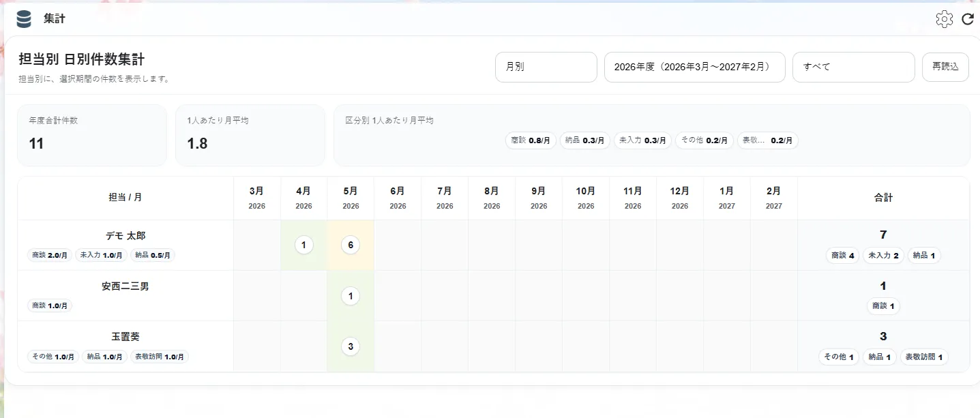Click the 商談 0.8/月 summary chip

(531, 140)
